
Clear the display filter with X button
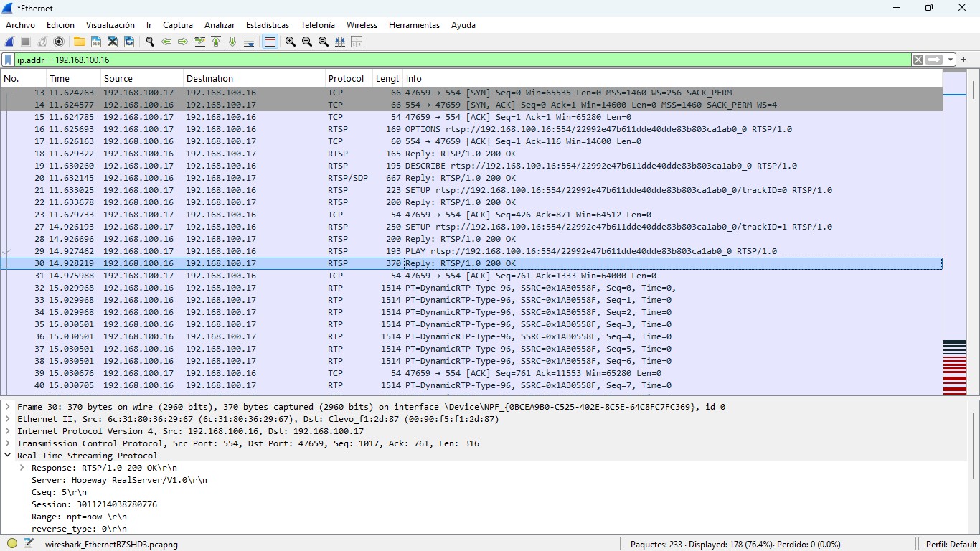[918, 60]
